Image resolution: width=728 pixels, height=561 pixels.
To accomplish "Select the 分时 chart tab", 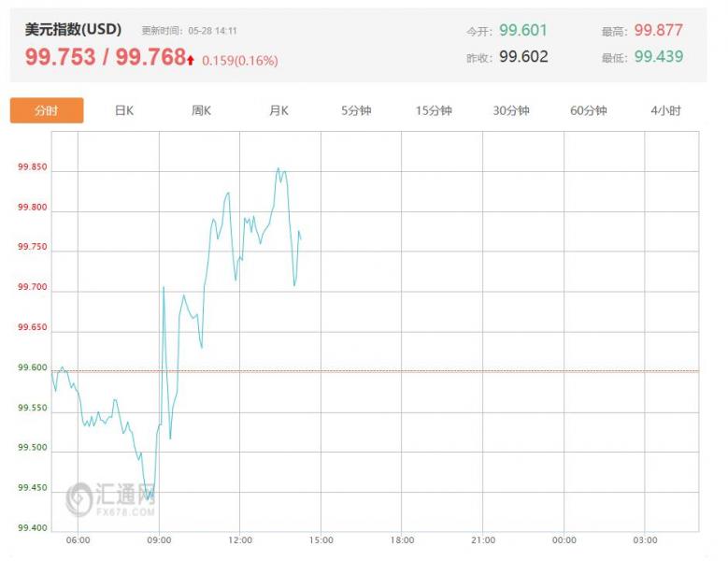I will pos(47,110).
